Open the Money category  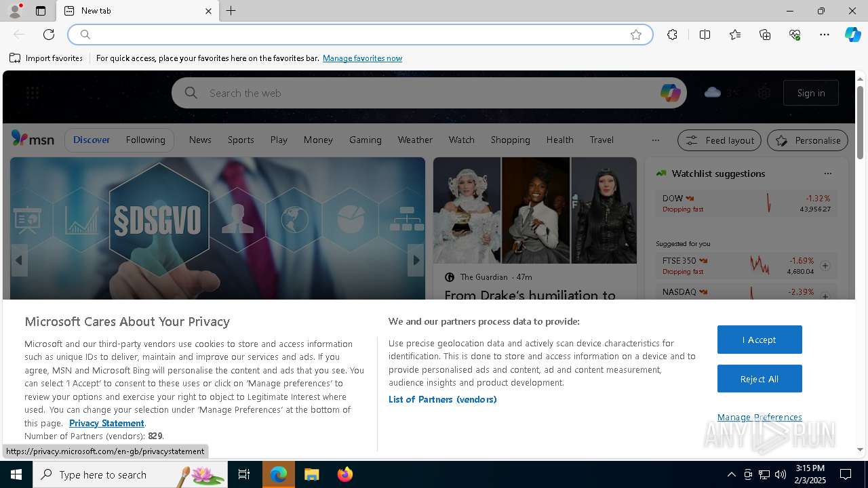tap(318, 140)
